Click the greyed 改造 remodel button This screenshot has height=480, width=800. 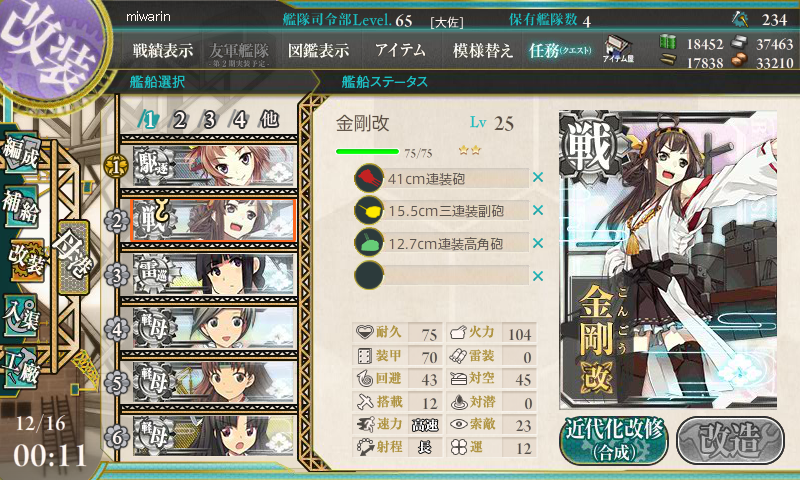click(730, 440)
